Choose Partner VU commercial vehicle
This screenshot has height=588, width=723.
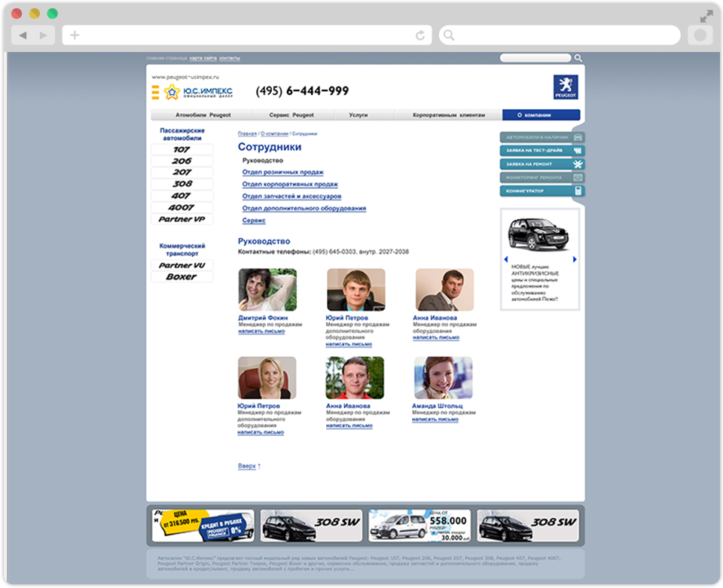[x=182, y=265]
